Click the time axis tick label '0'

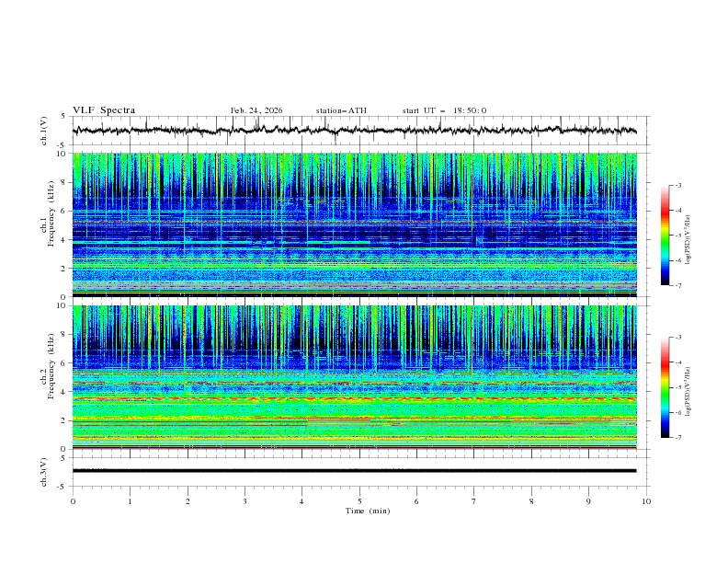coord(73,501)
